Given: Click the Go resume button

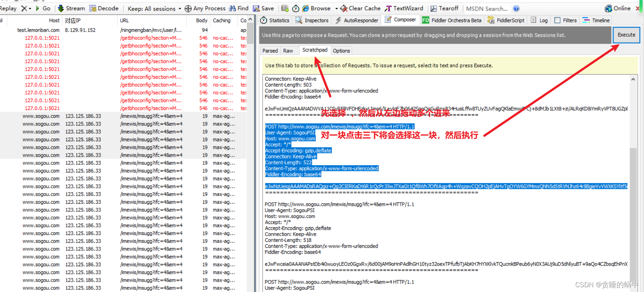Looking at the screenshot, I should tap(43, 8).
